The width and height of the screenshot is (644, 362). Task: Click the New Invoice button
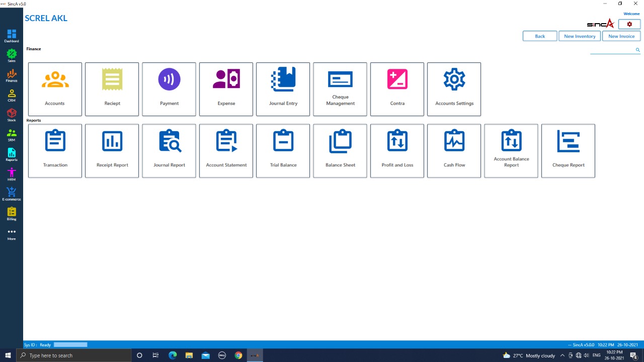pos(621,36)
